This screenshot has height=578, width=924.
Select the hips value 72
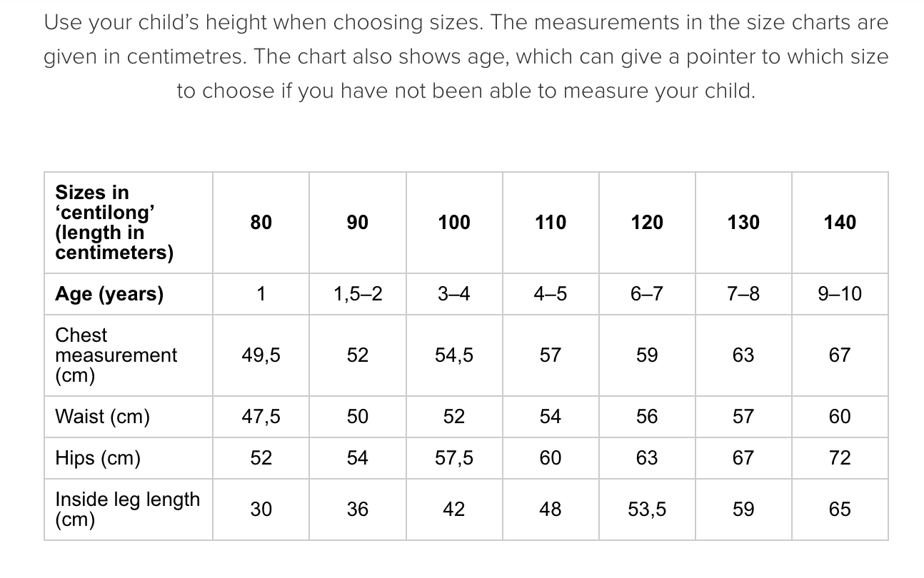coord(839,458)
